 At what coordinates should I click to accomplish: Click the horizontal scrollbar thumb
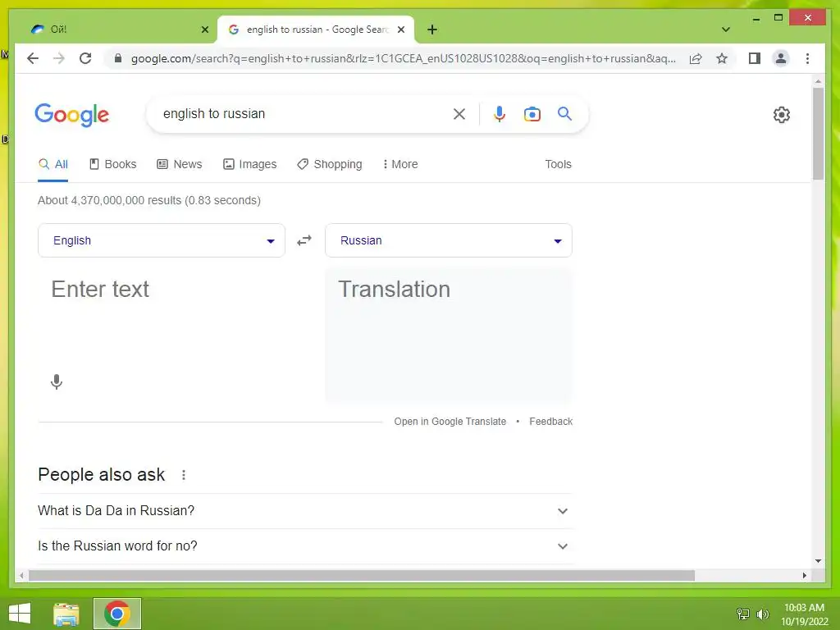click(x=362, y=575)
